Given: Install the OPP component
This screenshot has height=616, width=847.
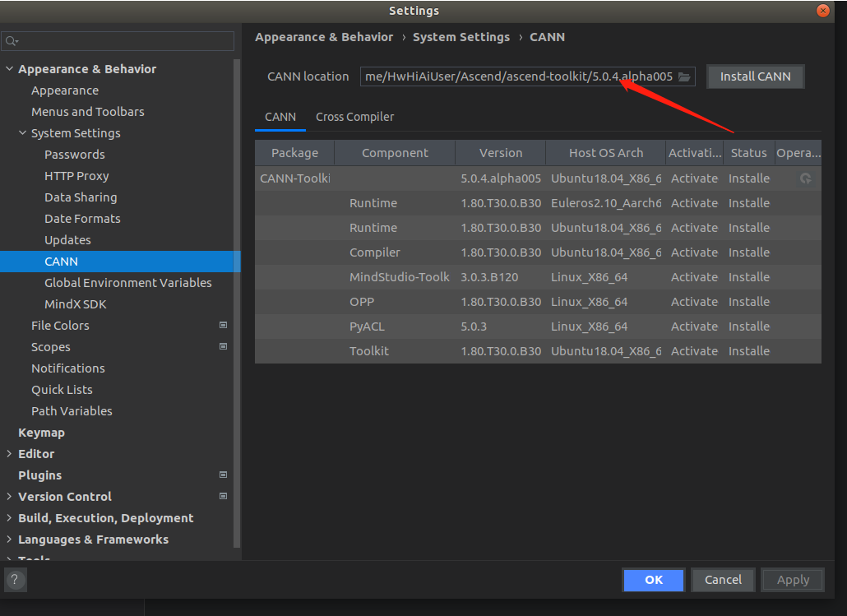Looking at the screenshot, I should (748, 301).
